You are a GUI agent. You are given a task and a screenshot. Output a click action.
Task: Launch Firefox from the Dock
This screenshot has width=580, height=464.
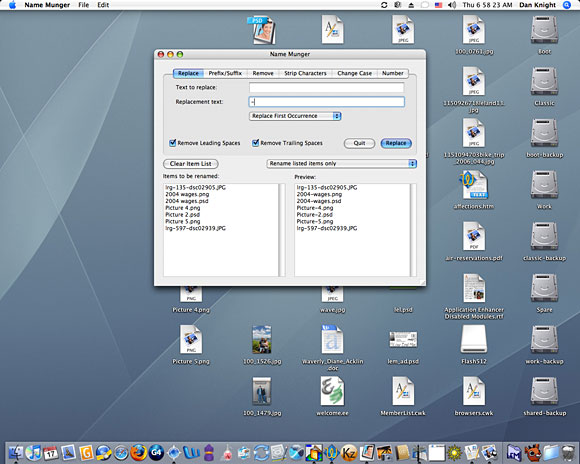138,453
